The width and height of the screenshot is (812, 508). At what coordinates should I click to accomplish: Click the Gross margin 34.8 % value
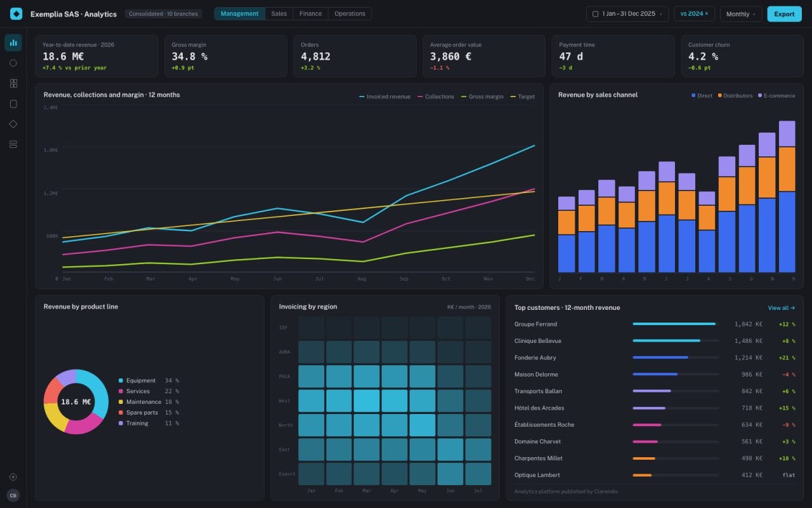click(x=190, y=57)
